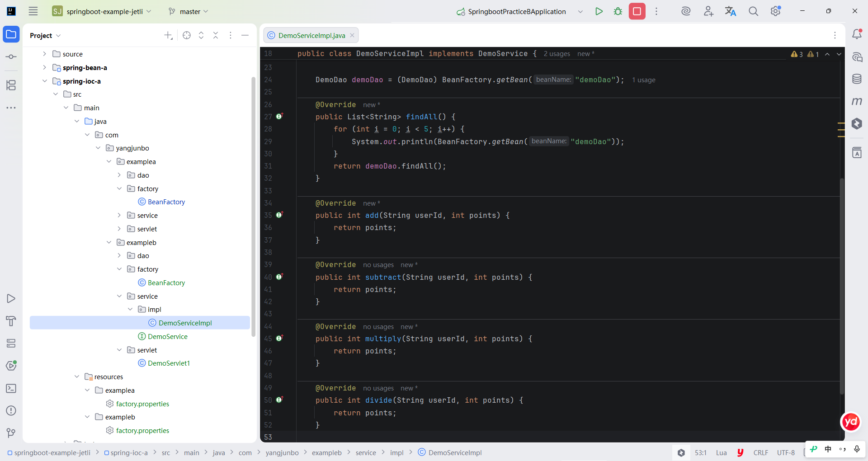Expand the source folder
The image size is (868, 461).
click(44, 54)
